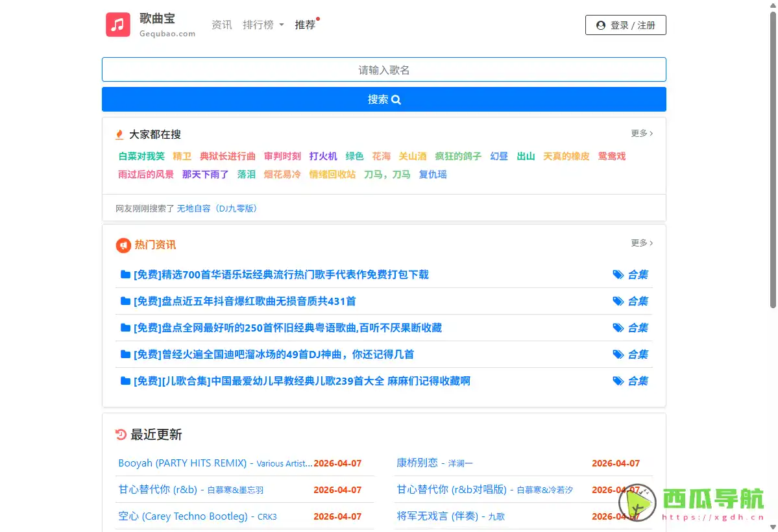Click the tag icon next to the first 合集 label
The height and width of the screenshot is (532, 778).
tap(618, 274)
